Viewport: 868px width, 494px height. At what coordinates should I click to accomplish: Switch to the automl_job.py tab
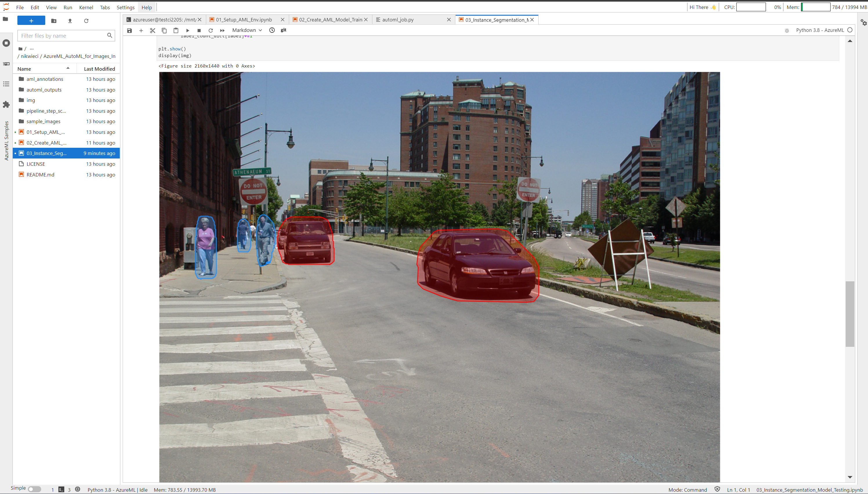click(x=398, y=20)
